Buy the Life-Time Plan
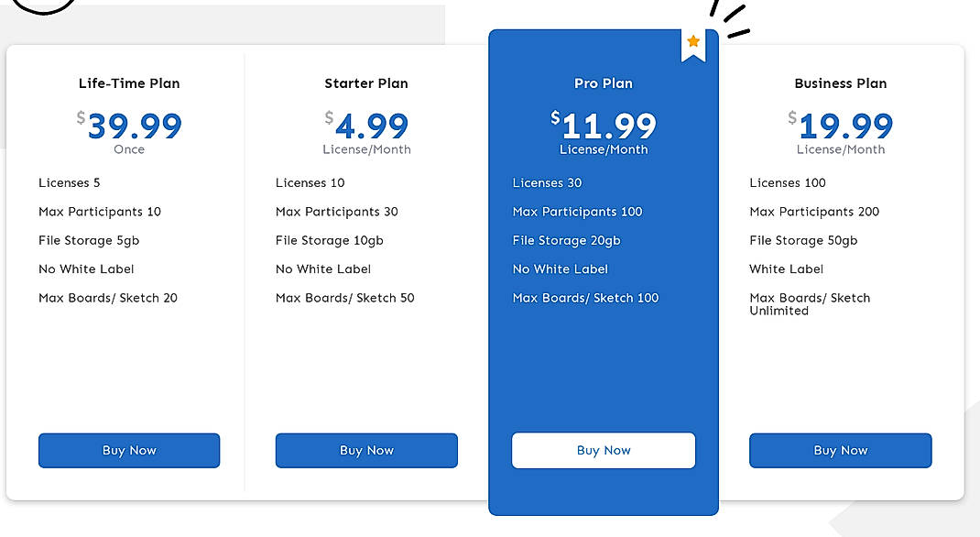 [128, 450]
